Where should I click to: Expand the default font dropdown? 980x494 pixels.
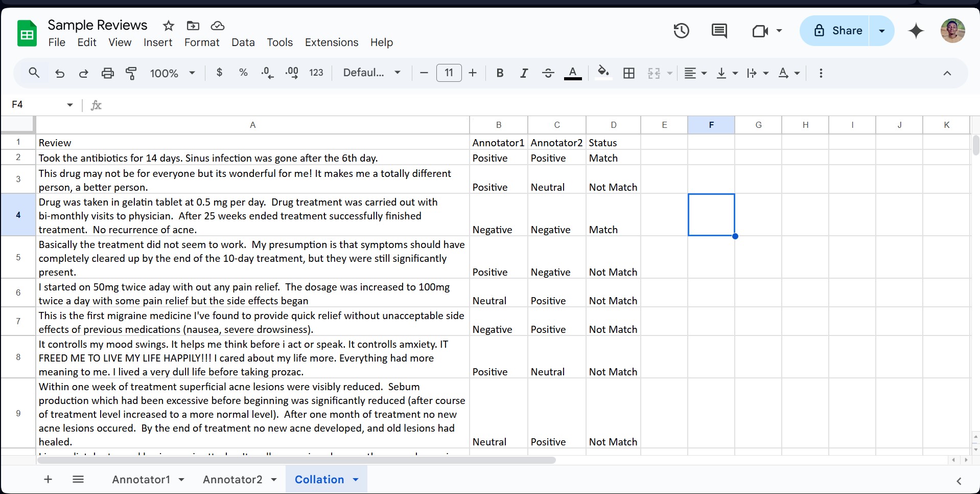[x=371, y=73]
